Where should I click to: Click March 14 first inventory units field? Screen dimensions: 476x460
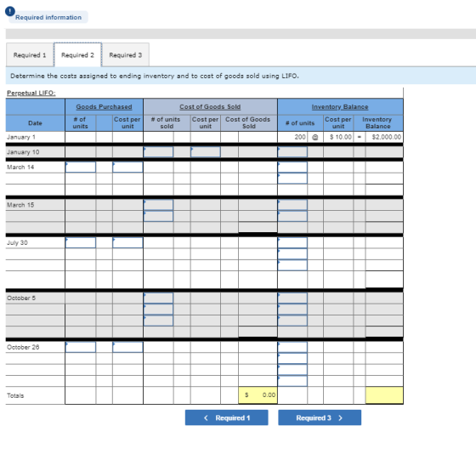[292, 167]
